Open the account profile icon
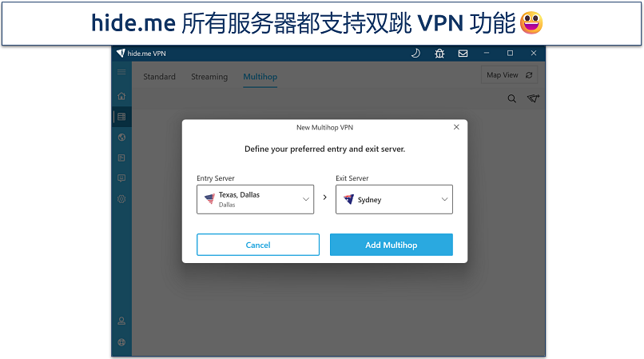 [121, 321]
